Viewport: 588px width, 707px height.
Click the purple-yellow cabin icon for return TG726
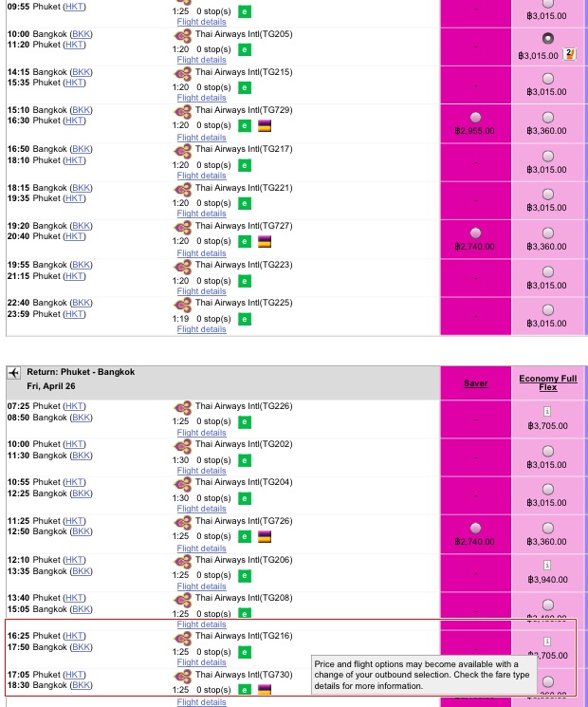coord(265,537)
